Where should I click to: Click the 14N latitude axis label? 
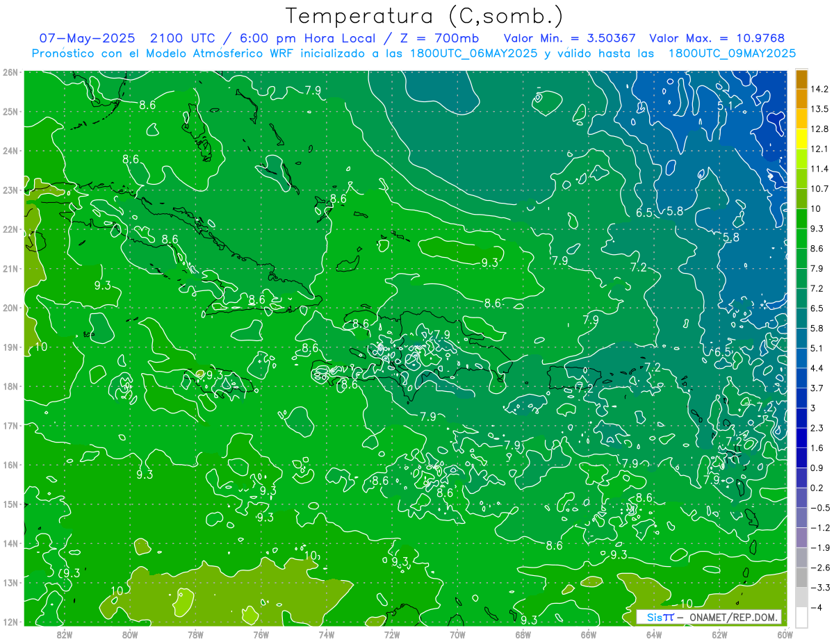pos(10,543)
